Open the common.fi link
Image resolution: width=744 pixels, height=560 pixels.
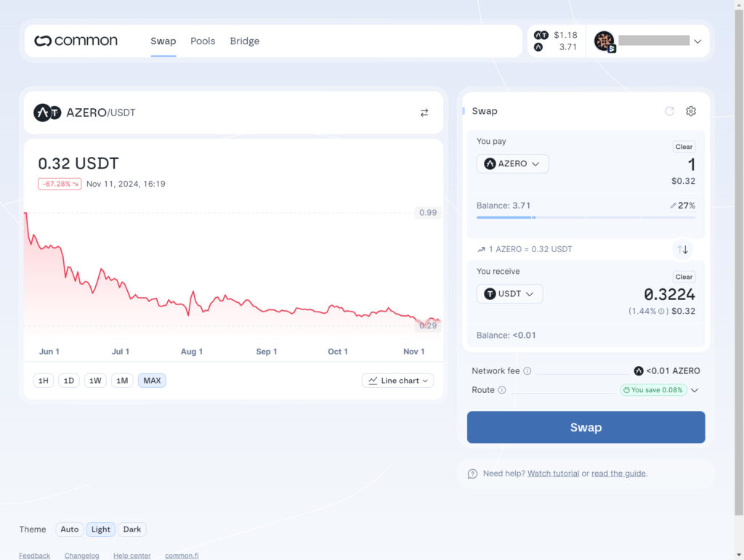(x=182, y=556)
